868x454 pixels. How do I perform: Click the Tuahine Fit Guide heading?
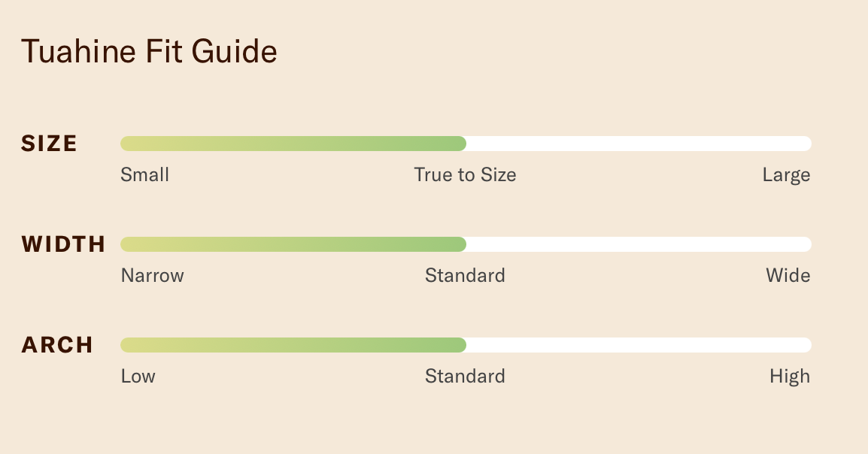click(x=149, y=52)
